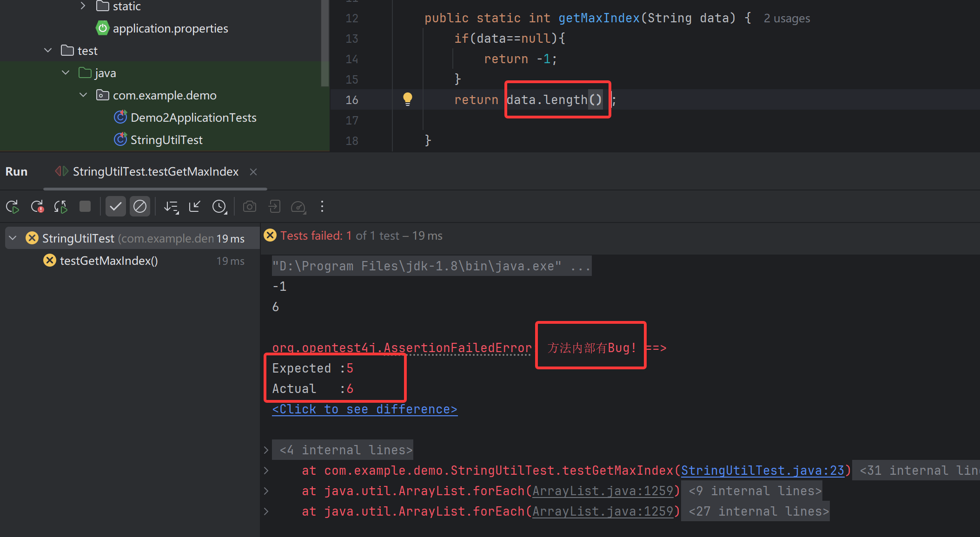Click the Rerun test icon

[13, 207]
